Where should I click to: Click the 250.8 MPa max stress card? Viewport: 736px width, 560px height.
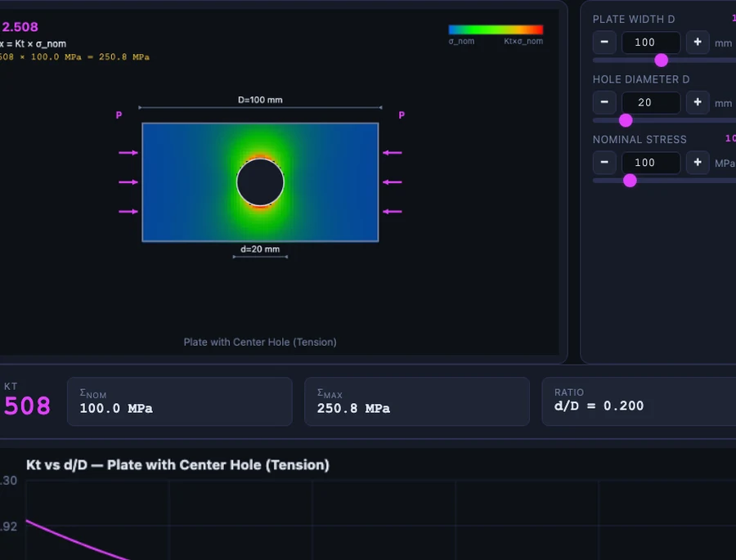pyautogui.click(x=417, y=402)
